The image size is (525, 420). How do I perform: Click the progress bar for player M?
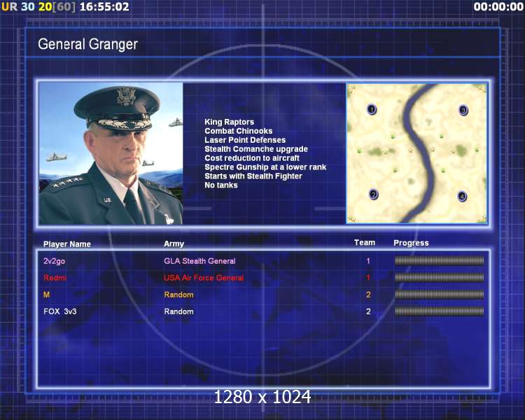440,295
